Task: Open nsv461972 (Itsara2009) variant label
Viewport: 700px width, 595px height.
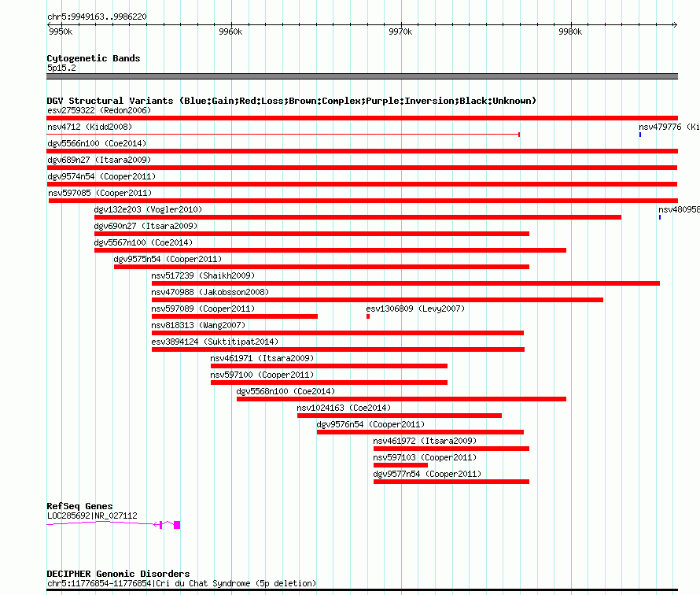Action: click(425, 441)
